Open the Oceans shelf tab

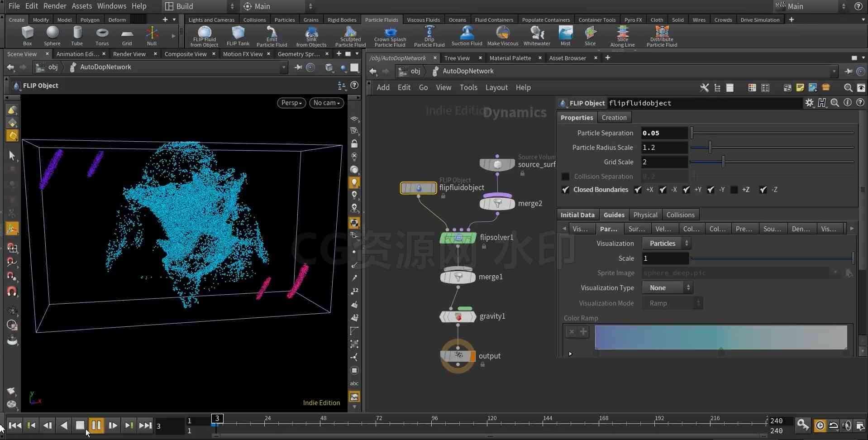point(457,19)
